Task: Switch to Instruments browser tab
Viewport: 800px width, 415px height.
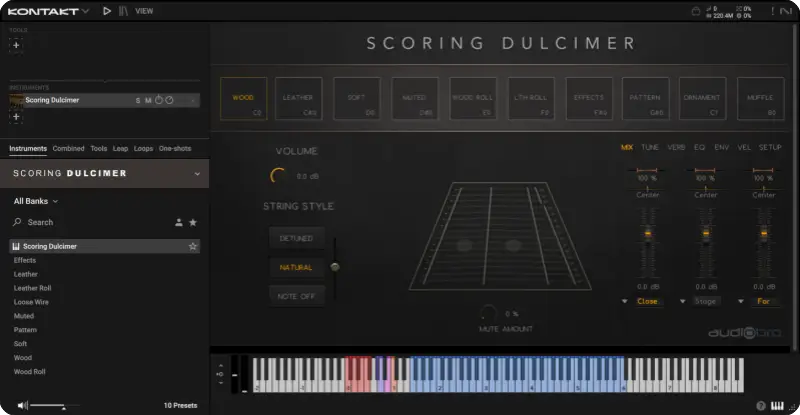Action: click(x=28, y=149)
